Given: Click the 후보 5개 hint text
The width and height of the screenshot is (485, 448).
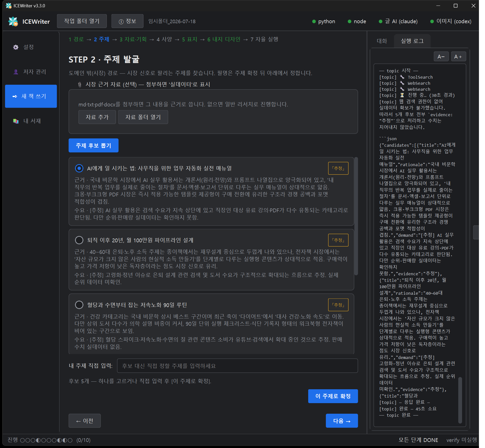Looking at the screenshot, I should [x=140, y=381].
